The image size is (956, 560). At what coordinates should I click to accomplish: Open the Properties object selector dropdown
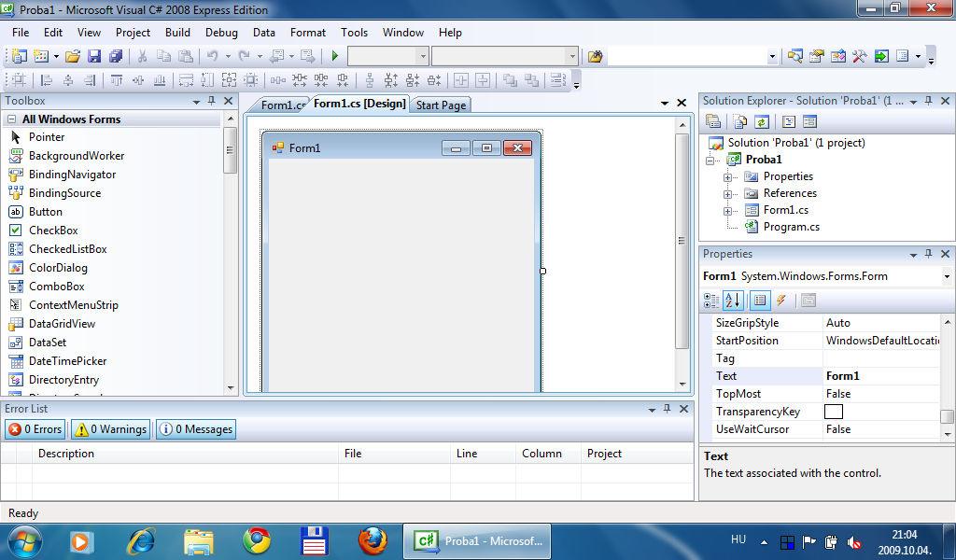pyautogui.click(x=947, y=276)
